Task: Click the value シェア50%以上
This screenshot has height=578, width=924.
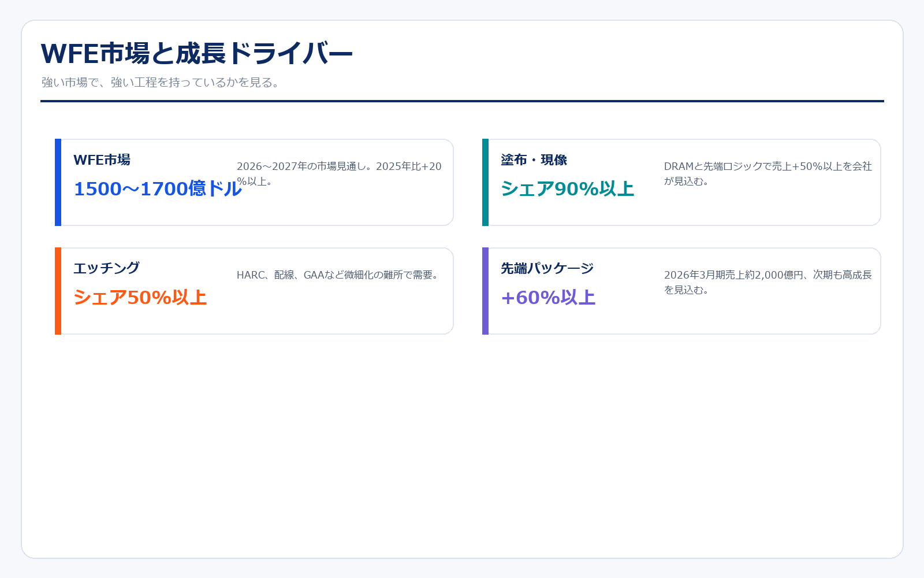Action: point(140,298)
